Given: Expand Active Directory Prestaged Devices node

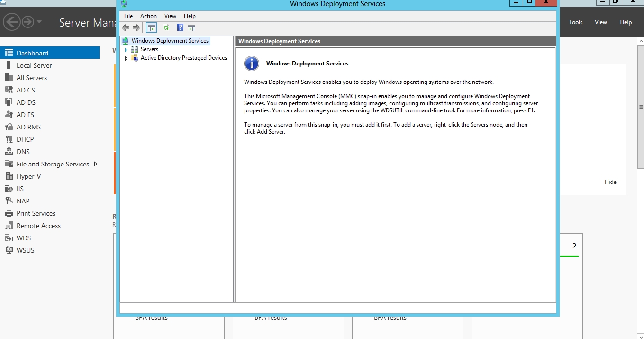Looking at the screenshot, I should 126,58.
